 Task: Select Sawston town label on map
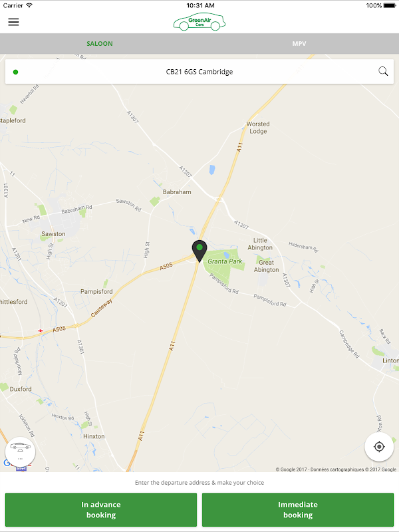point(53,234)
